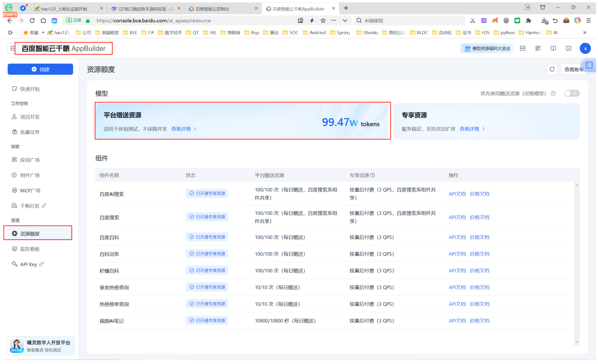Click the lightning speed-mode icon in address bar
Screen dimensions: 598x364
pyautogui.click(x=312, y=21)
